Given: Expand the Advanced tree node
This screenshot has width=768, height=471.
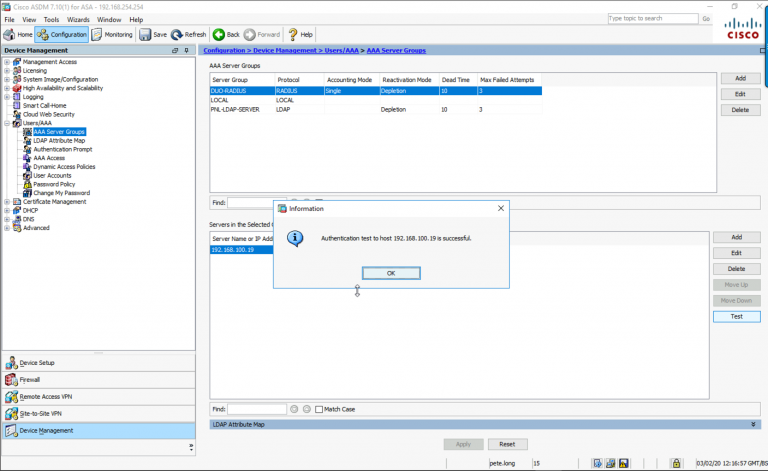Looking at the screenshot, I should (7, 228).
